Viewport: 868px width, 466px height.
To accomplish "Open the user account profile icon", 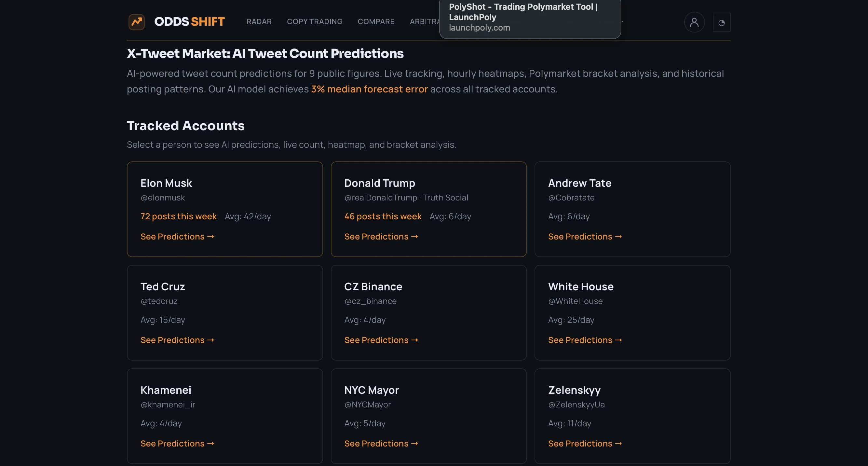I will (694, 22).
